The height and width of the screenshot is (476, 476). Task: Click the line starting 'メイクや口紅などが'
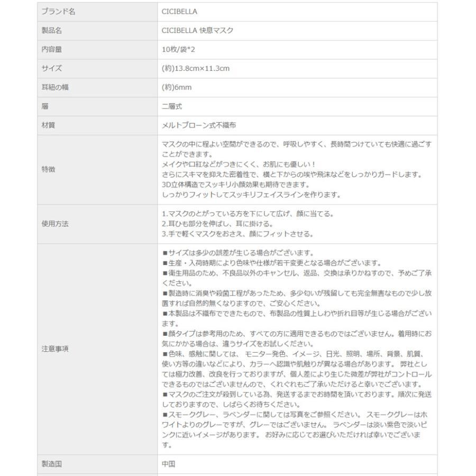[239, 164]
